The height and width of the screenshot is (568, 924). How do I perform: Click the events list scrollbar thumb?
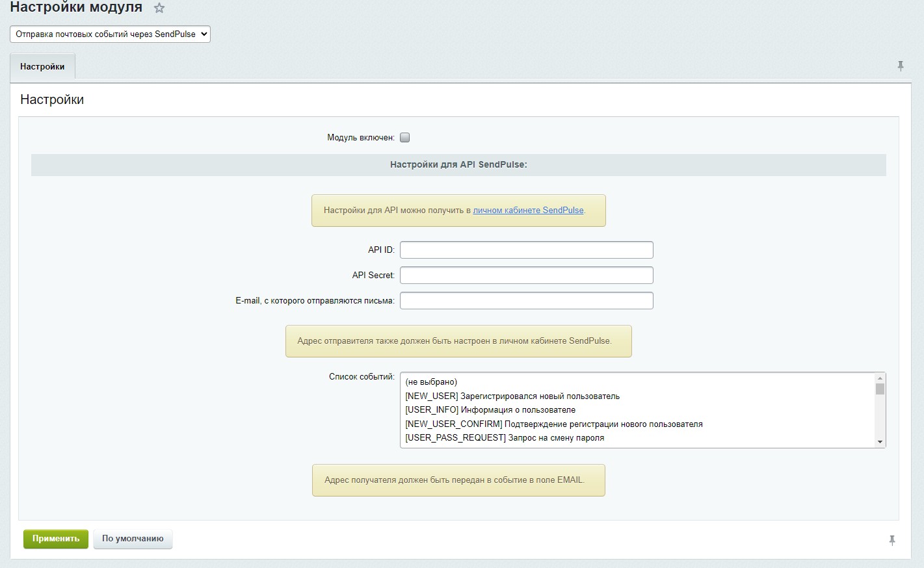pyautogui.click(x=880, y=389)
